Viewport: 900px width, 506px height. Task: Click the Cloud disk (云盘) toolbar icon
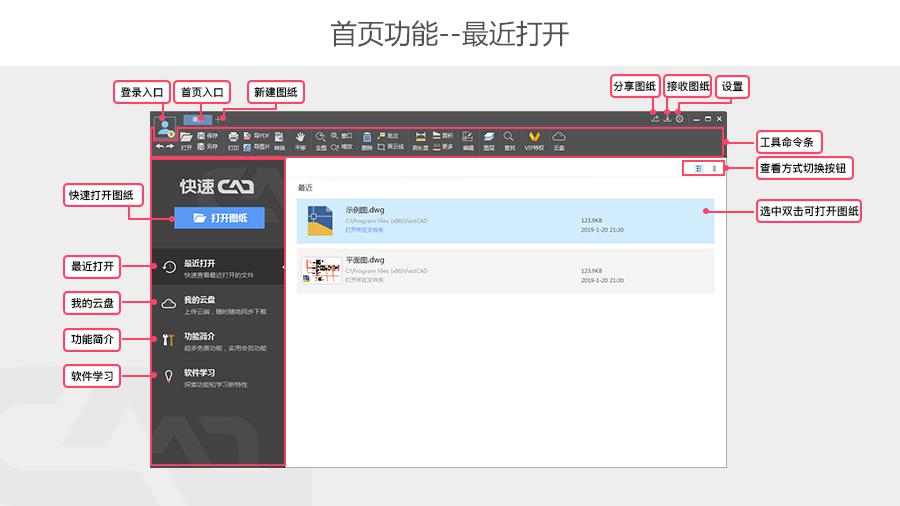(559, 139)
